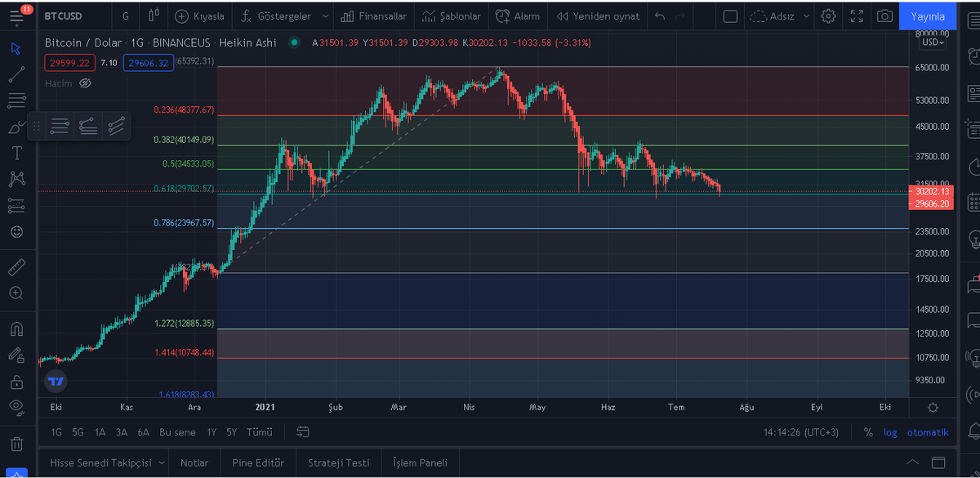Toggle magnet mode

[16, 328]
